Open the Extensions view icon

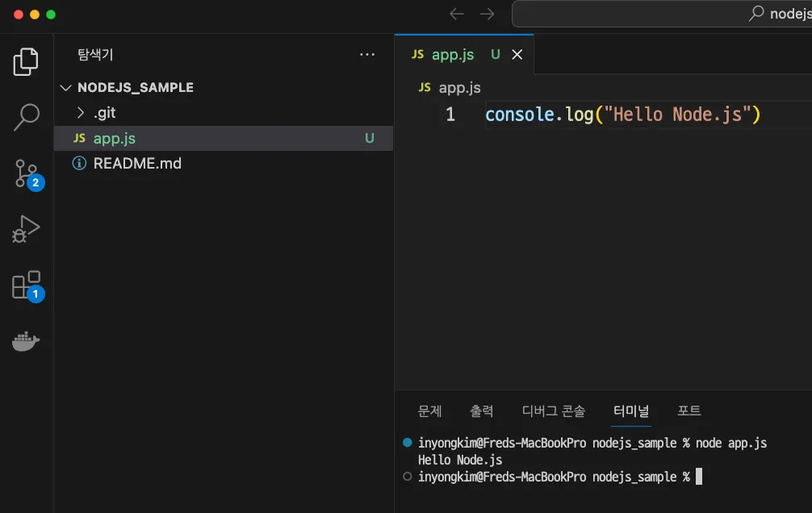click(x=26, y=286)
